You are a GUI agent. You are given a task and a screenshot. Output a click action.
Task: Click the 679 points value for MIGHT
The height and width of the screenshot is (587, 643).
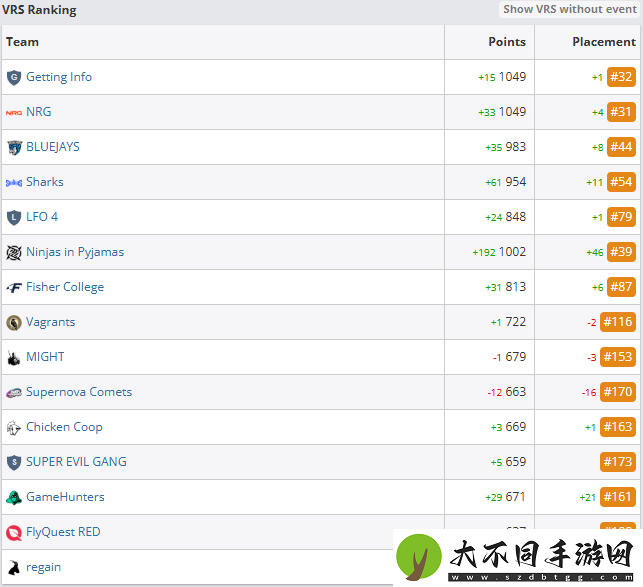pos(516,357)
